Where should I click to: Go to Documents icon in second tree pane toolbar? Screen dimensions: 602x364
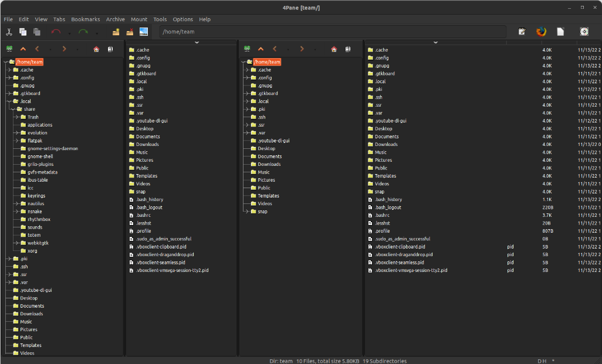pyautogui.click(x=348, y=49)
